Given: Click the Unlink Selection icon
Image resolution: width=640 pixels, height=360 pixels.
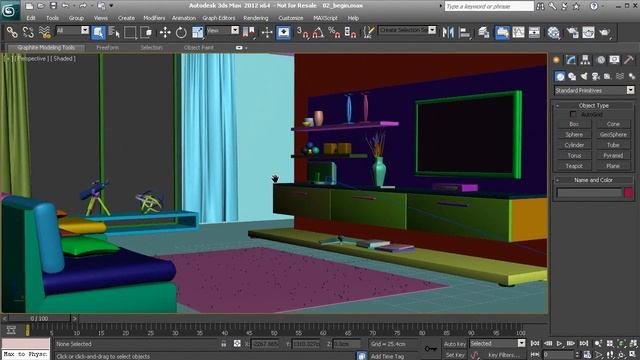Looking at the screenshot, I should (x=28, y=32).
